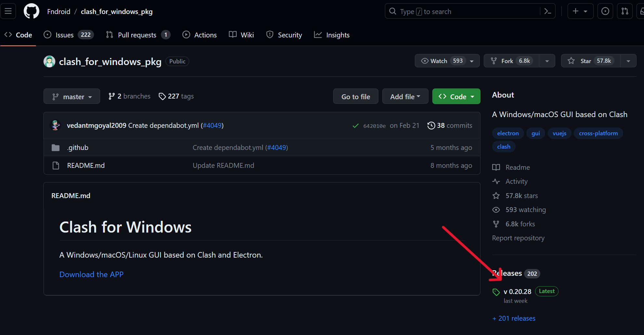The height and width of the screenshot is (335, 644).
Task: Fork the repository with Fork button
Action: [511, 61]
